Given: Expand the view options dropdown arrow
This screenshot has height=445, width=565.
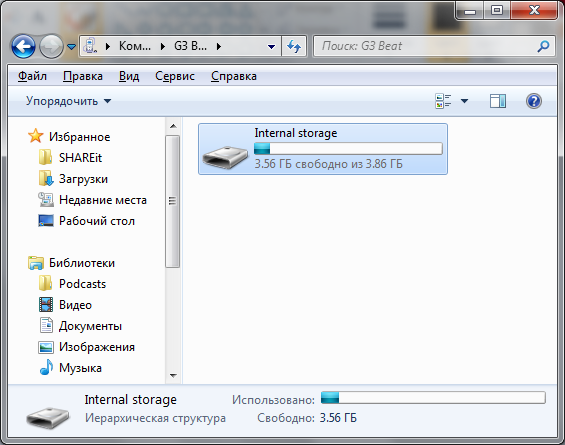Looking at the screenshot, I should click(x=464, y=101).
